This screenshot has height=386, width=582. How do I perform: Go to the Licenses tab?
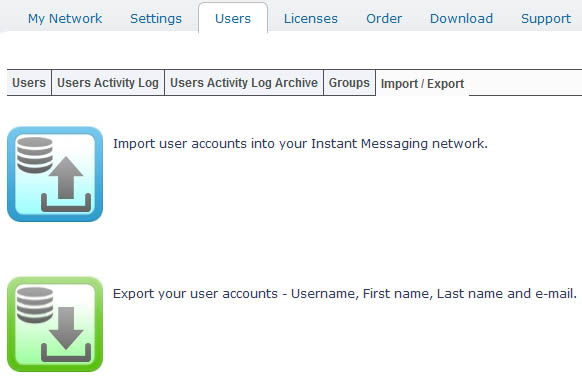click(x=311, y=19)
